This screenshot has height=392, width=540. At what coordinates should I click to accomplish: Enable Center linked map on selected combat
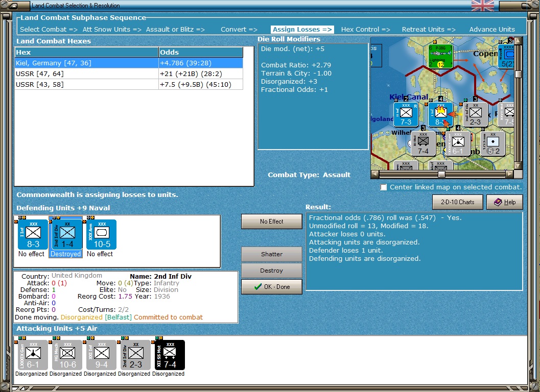384,187
